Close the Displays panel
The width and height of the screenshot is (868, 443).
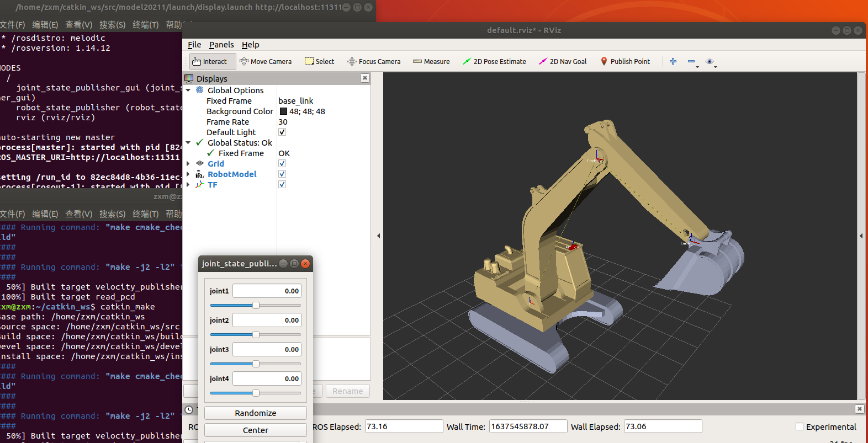(364, 78)
